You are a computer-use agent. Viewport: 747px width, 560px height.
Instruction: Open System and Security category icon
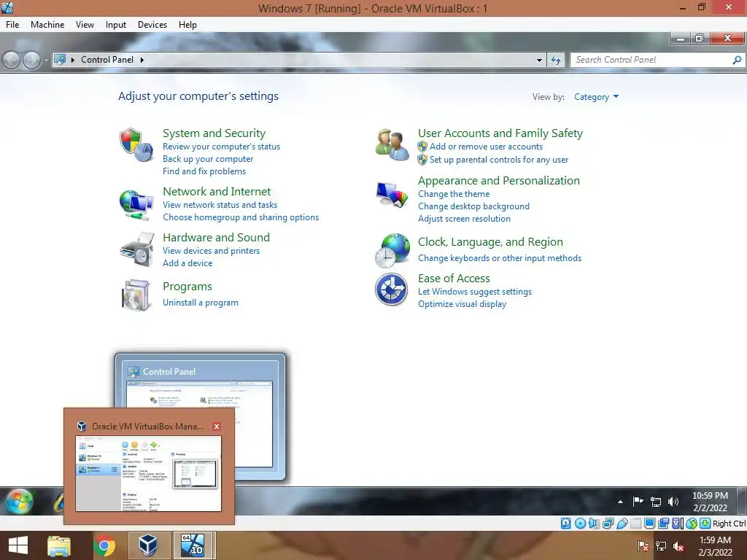click(136, 145)
